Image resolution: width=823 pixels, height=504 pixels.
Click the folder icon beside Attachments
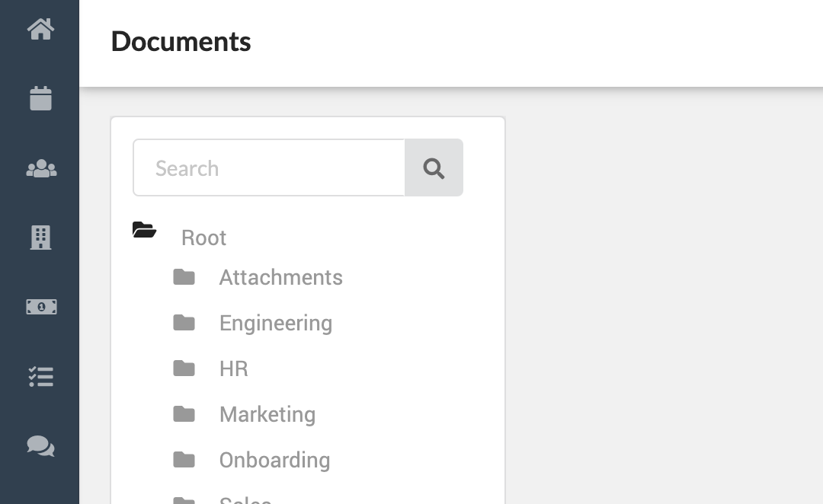click(184, 276)
